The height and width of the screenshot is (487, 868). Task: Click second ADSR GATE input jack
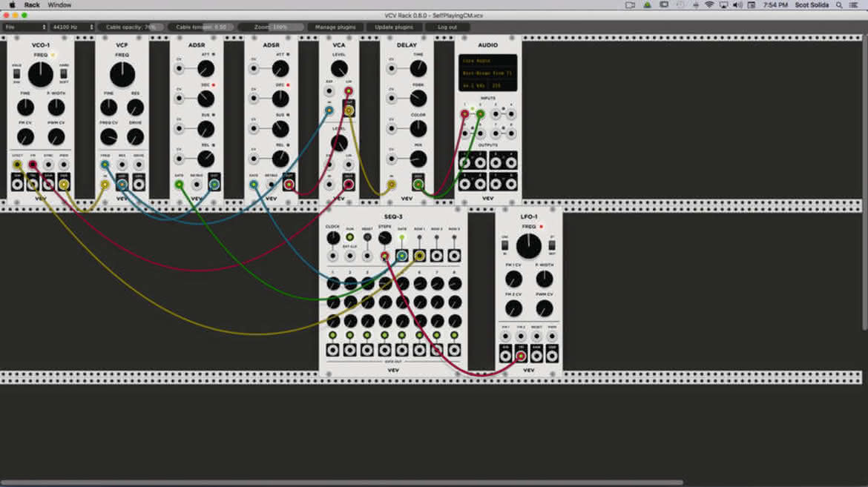pos(254,185)
